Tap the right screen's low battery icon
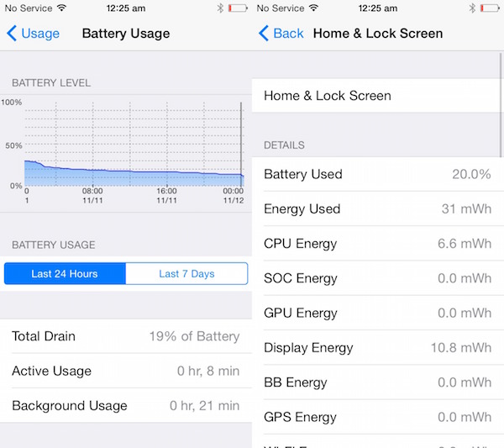Image resolution: width=504 pixels, height=448 pixels. [x=490, y=8]
